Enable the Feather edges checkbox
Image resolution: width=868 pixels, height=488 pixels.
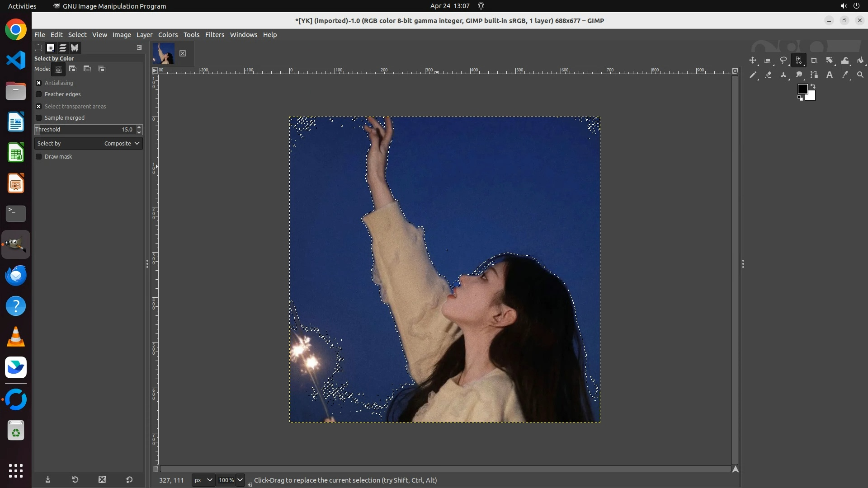click(39, 94)
